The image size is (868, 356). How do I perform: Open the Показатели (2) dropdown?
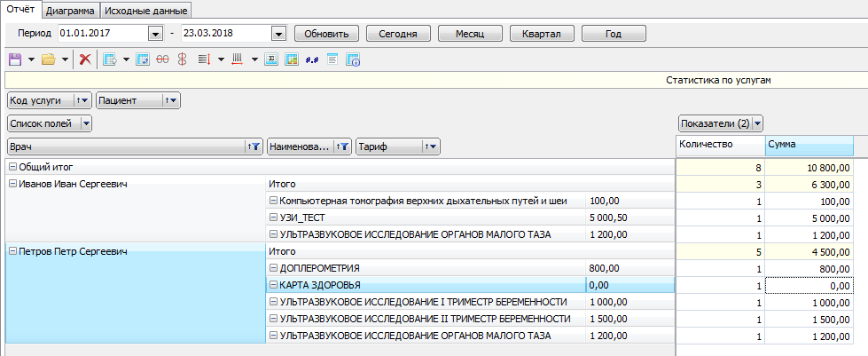coord(721,123)
